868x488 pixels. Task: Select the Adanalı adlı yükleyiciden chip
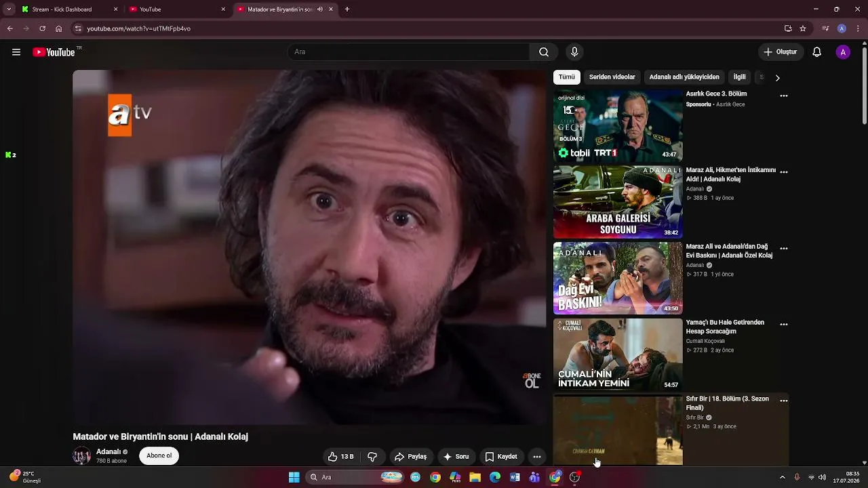(x=684, y=77)
